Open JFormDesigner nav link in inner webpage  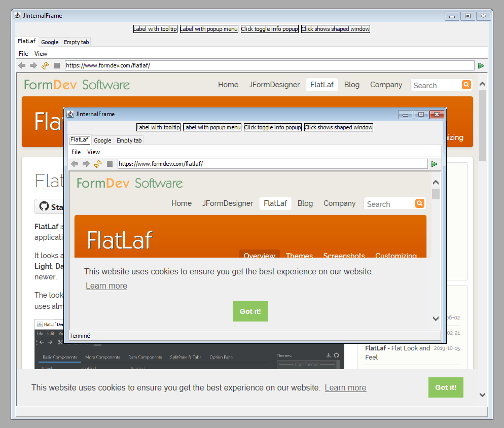pos(228,203)
